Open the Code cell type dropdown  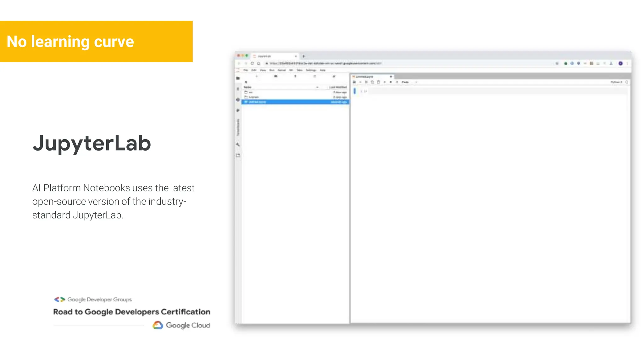coord(409,82)
